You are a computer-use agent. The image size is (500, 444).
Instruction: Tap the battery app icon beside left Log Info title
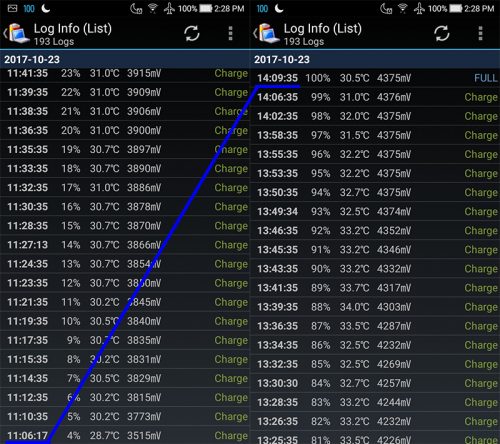point(19,33)
